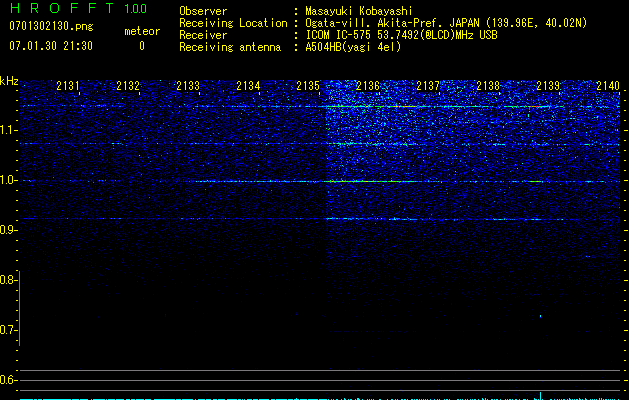
Task: Click time marker 2132
Action: point(128,86)
